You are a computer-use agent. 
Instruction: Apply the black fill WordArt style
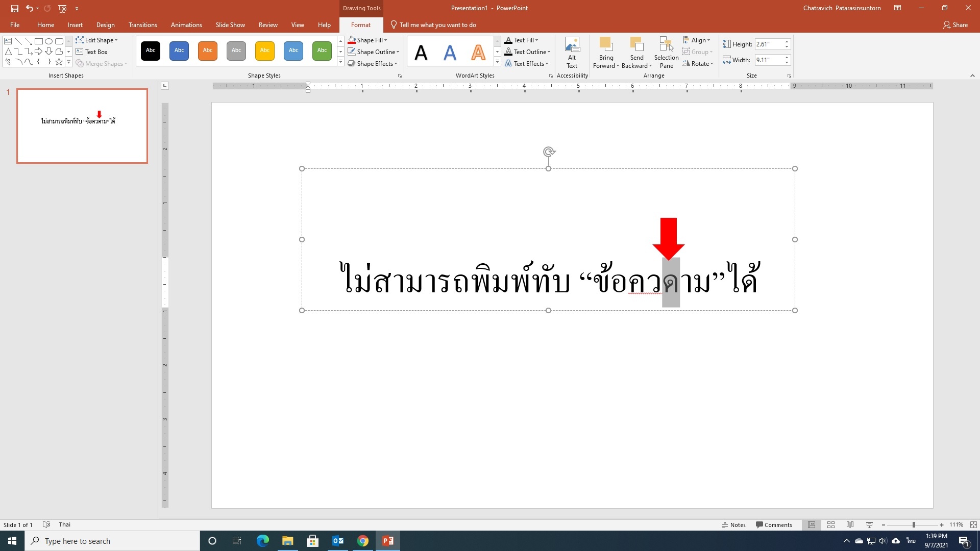(421, 52)
